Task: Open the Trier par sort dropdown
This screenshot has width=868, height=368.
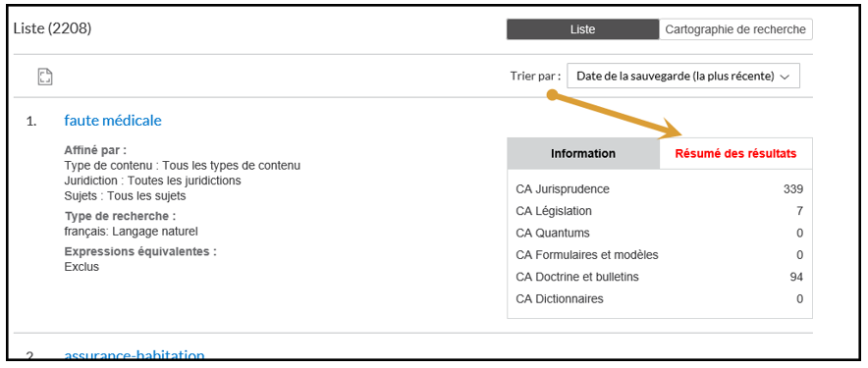Action: (x=683, y=77)
